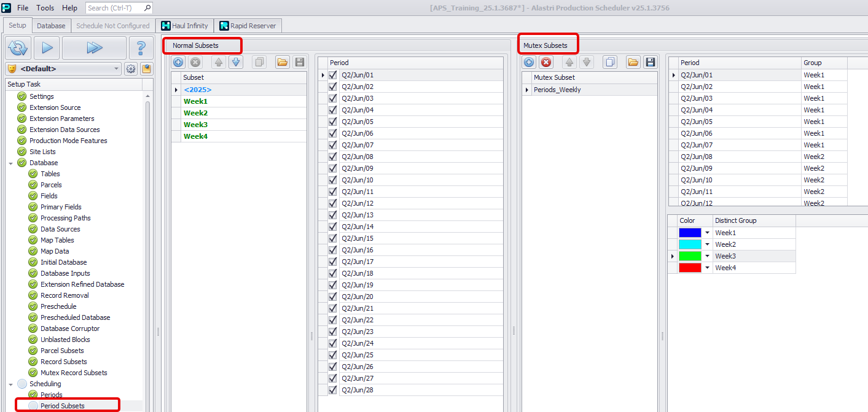
Task: Uncheck the Q2/Jun/05 period checkbox
Action: click(x=333, y=122)
